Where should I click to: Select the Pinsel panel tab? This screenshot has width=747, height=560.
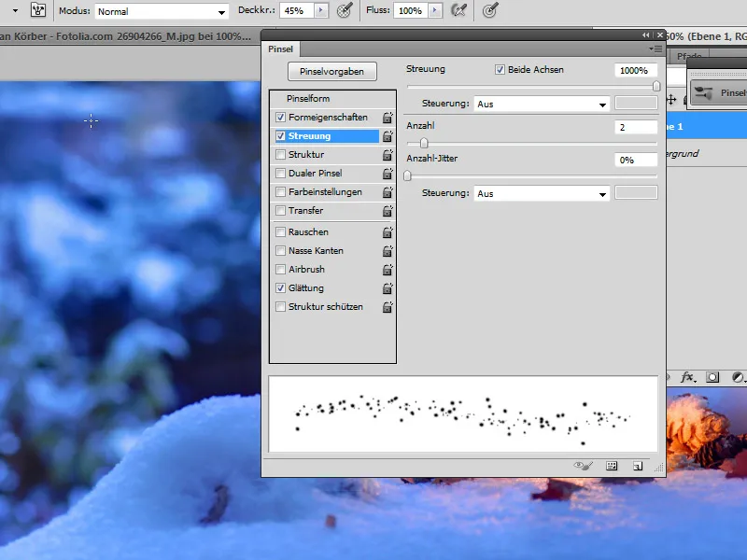click(x=281, y=49)
